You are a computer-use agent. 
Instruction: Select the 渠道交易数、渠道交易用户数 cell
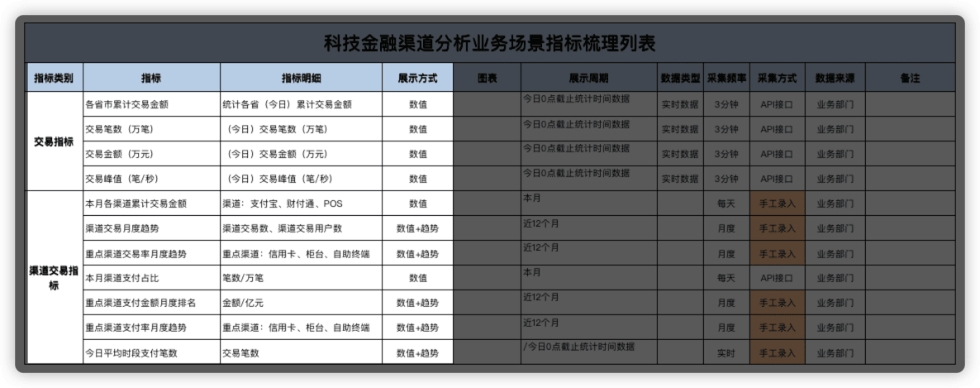pos(302,228)
